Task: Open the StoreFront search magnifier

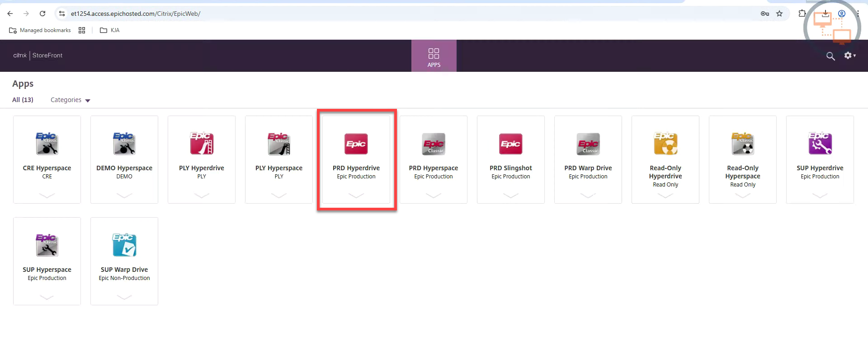Action: pos(830,56)
